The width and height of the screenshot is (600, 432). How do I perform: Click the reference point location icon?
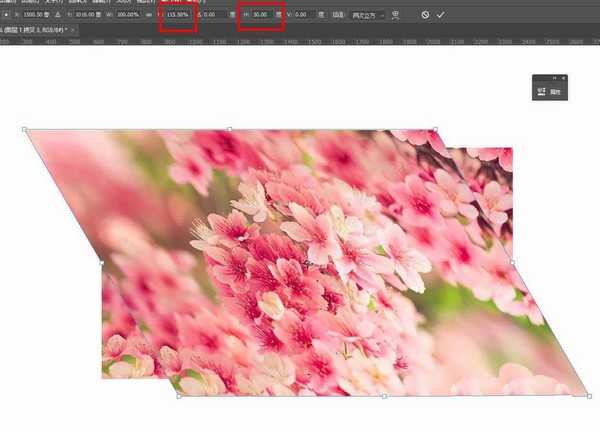(6, 16)
